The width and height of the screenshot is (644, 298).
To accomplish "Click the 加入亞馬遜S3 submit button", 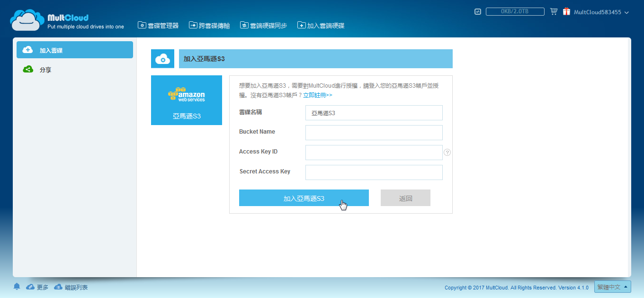I will (x=304, y=198).
